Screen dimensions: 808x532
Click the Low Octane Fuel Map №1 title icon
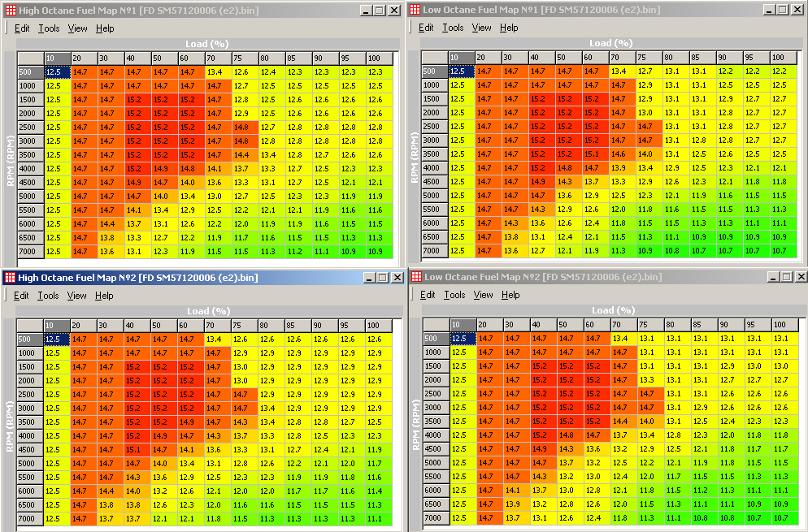415,10
